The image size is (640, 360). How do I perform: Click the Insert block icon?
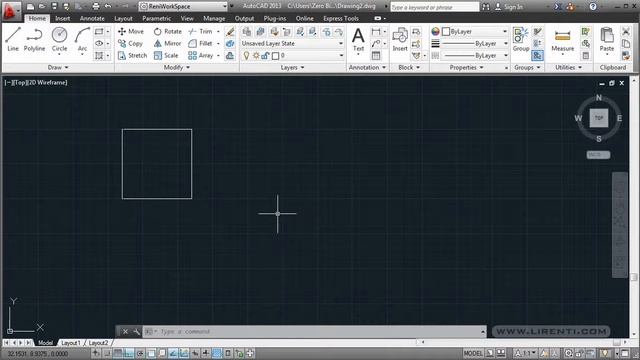(x=400, y=39)
